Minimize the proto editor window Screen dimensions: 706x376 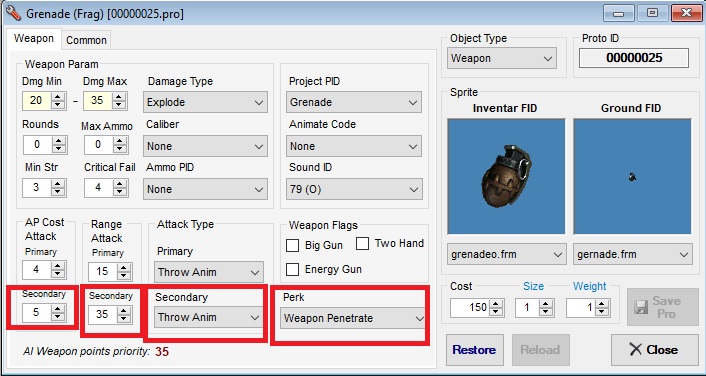point(619,13)
